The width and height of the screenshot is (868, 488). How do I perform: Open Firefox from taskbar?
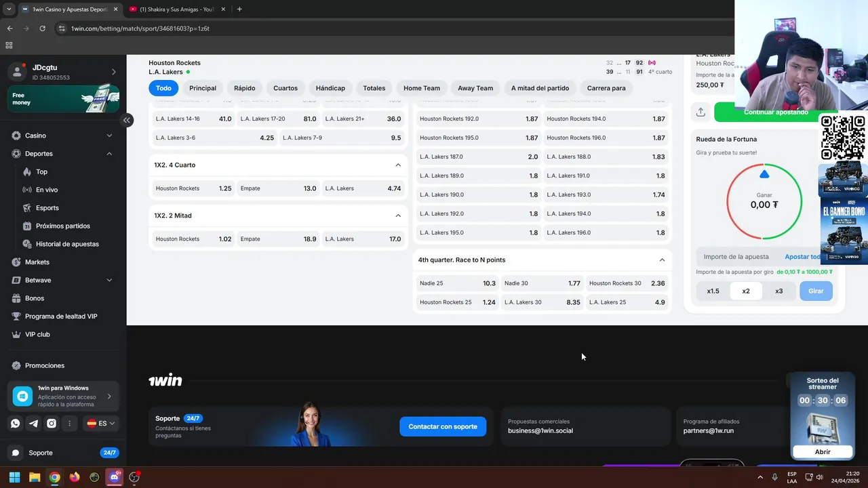tap(75, 477)
